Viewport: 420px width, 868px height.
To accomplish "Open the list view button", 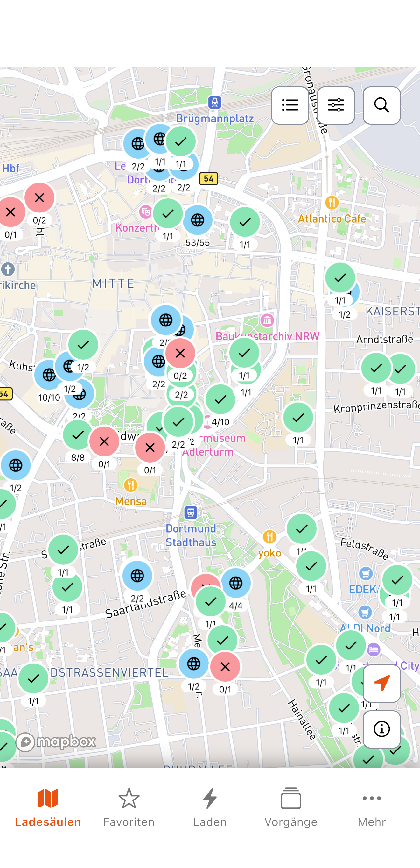I will 290,105.
